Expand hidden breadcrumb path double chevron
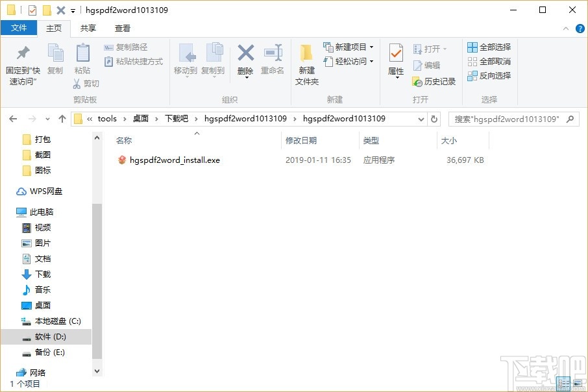 point(90,119)
